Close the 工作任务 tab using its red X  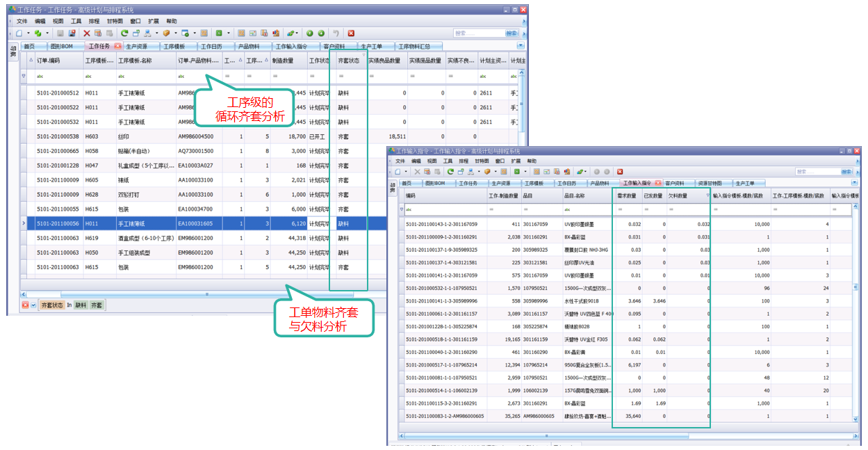[x=117, y=47]
